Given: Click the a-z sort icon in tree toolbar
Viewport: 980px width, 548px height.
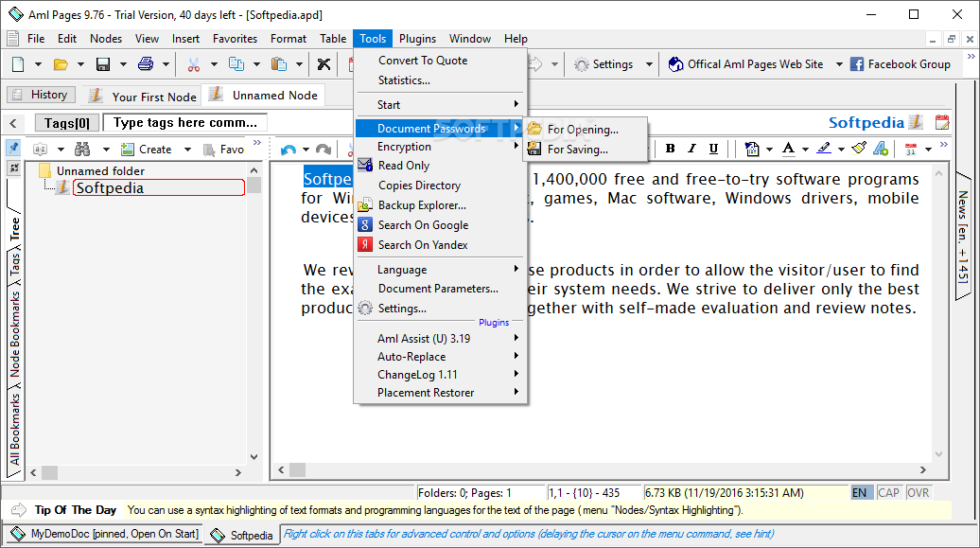Looking at the screenshot, I should [40, 149].
